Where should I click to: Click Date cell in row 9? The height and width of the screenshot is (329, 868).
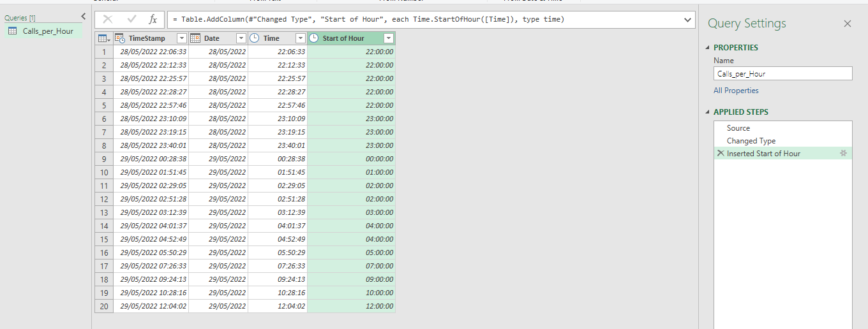pos(218,159)
